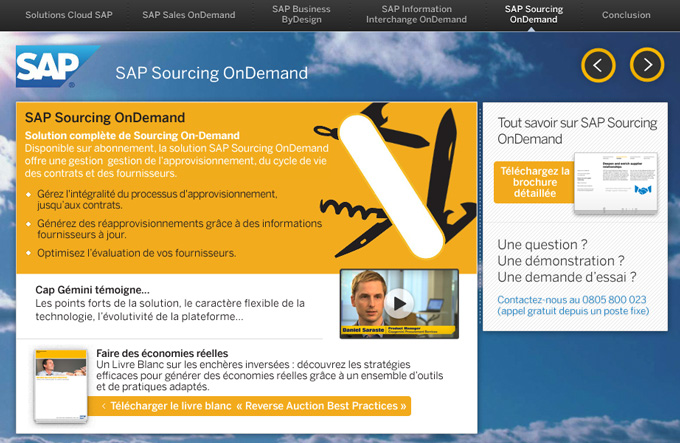
Task: Click the page title 'SAP Sourcing OnDemand' beside logo
Action: coord(212,73)
